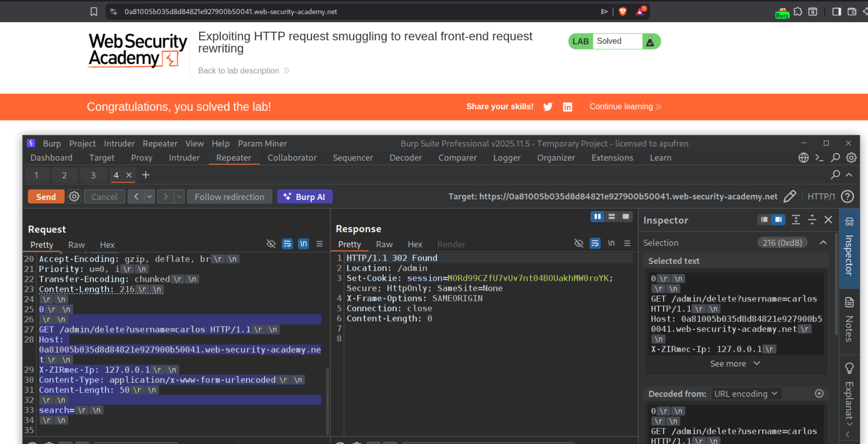Open the Param Miner menu
The width and height of the screenshot is (868, 444).
tap(262, 143)
